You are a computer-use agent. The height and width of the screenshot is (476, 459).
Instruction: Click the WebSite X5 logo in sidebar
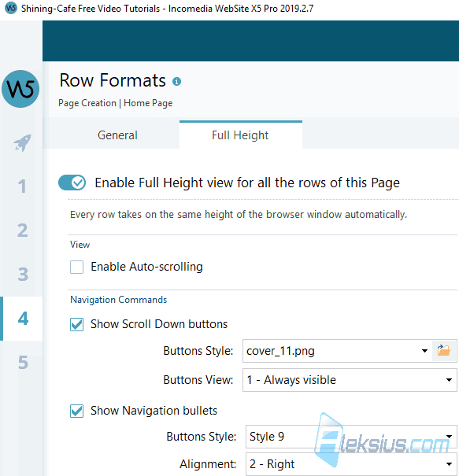click(x=20, y=89)
